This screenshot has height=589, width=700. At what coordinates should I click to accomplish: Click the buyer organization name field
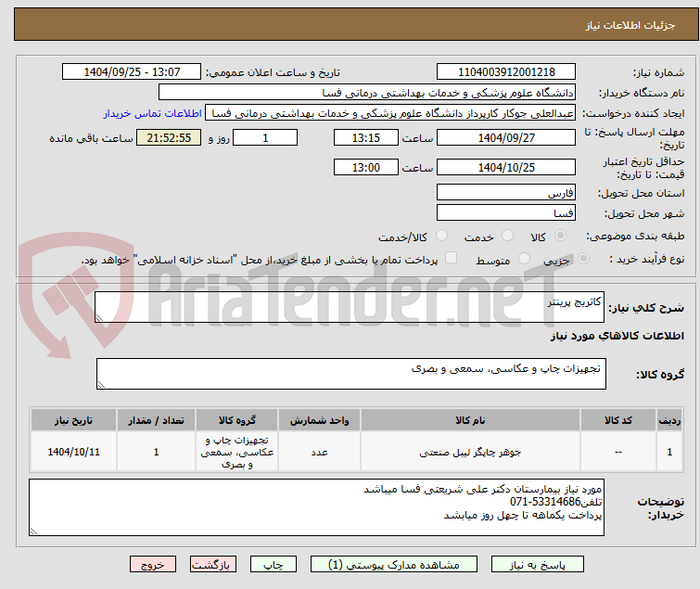(x=367, y=93)
